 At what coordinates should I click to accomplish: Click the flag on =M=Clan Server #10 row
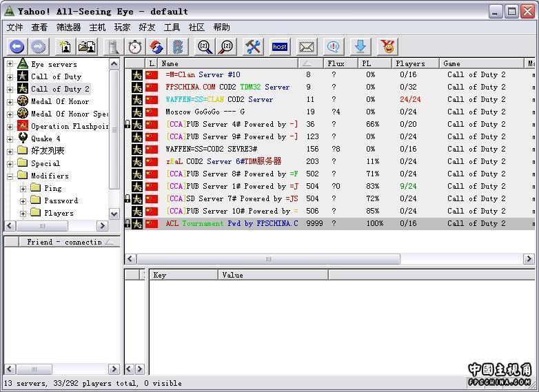click(151, 75)
